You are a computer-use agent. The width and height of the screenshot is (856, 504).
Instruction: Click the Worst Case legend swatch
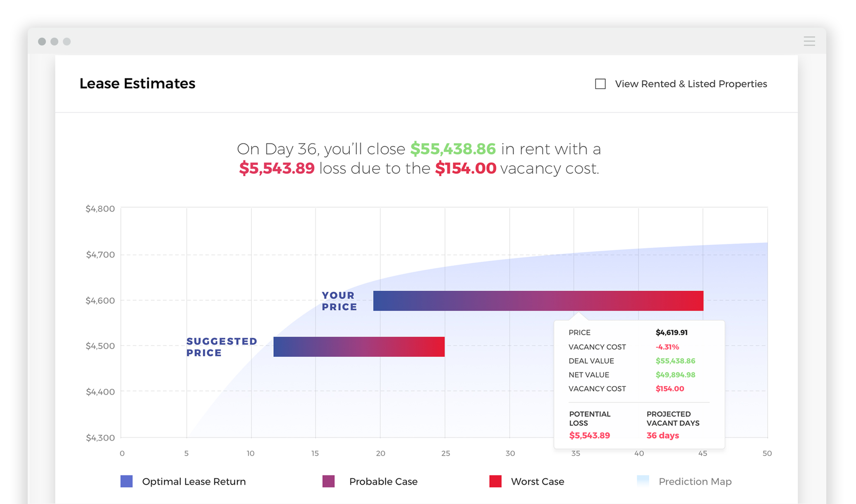click(x=495, y=481)
